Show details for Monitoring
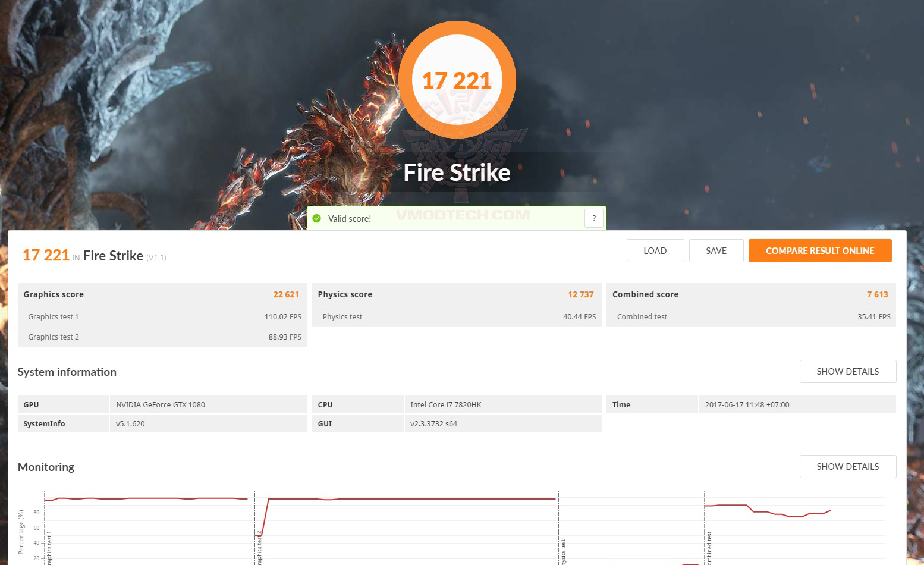 coord(847,466)
